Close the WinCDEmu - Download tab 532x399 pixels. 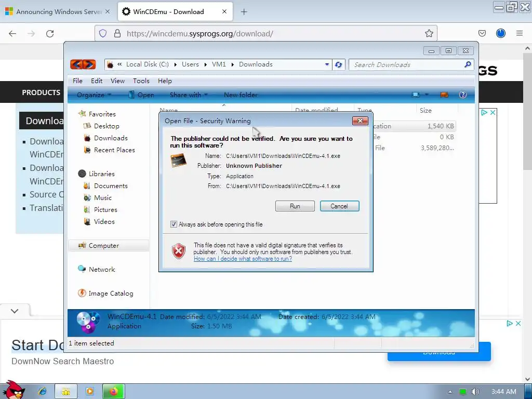224,11
